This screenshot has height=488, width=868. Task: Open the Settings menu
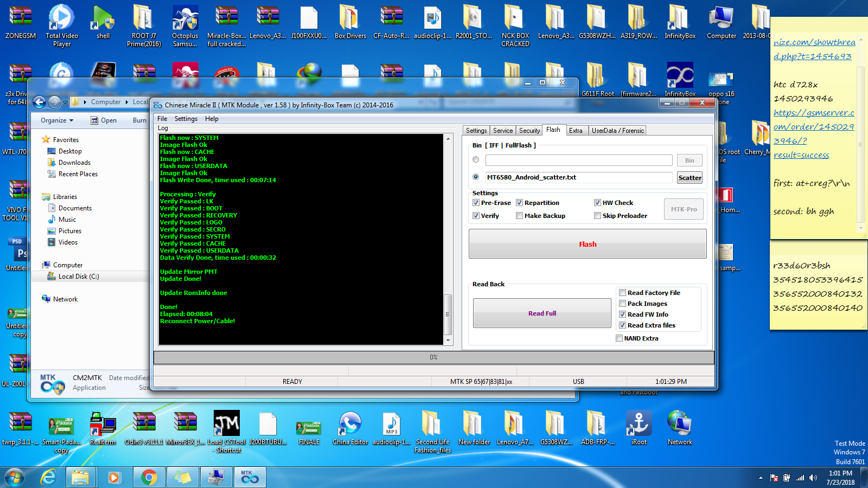click(x=186, y=119)
